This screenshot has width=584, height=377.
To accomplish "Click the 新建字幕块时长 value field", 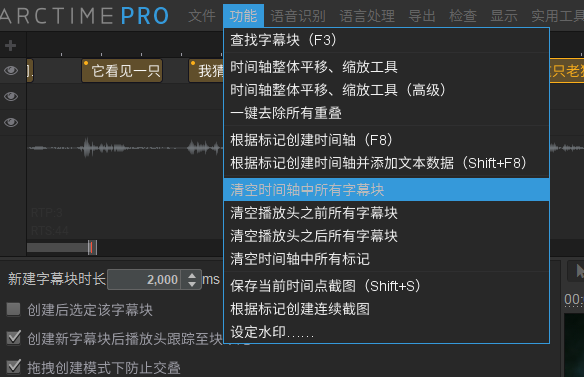I will click(x=144, y=279).
